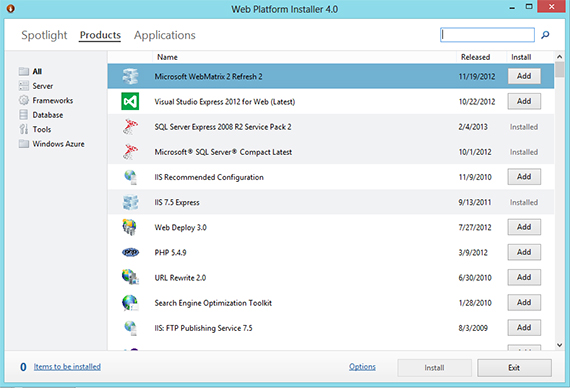570x388 pixels.
Task: Click the Windows Azure folder icon
Action: [24, 144]
